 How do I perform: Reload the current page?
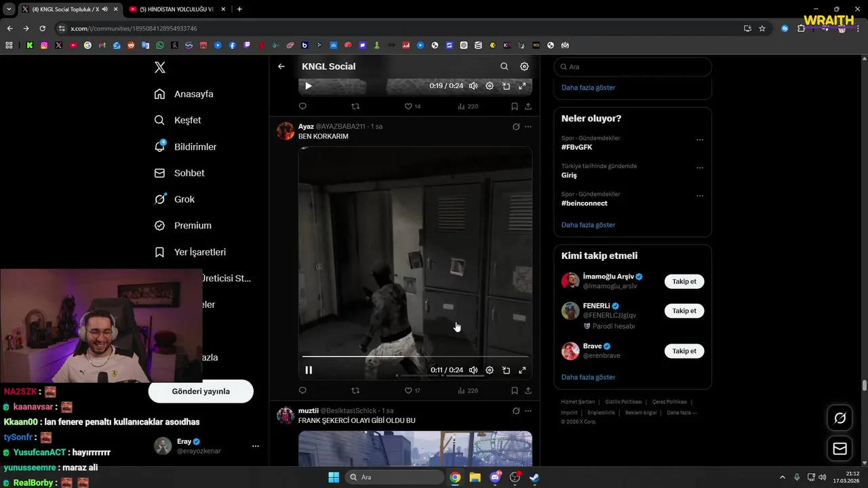pos(42,28)
